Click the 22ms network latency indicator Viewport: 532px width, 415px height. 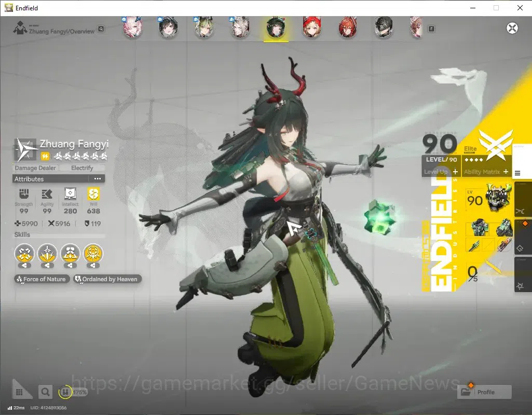point(16,408)
